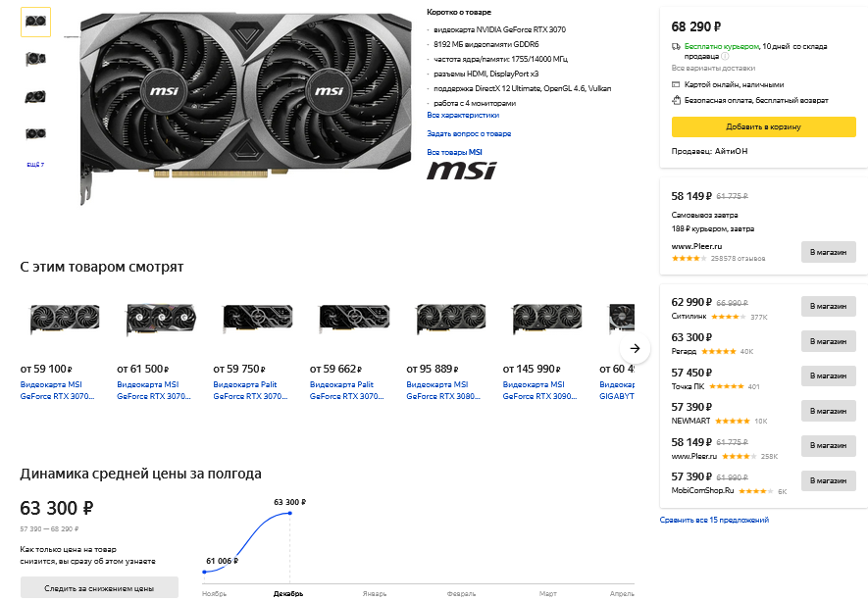Screen dimensions: 868x601
Task: Click В магазин button for Регард
Action: (x=828, y=341)
